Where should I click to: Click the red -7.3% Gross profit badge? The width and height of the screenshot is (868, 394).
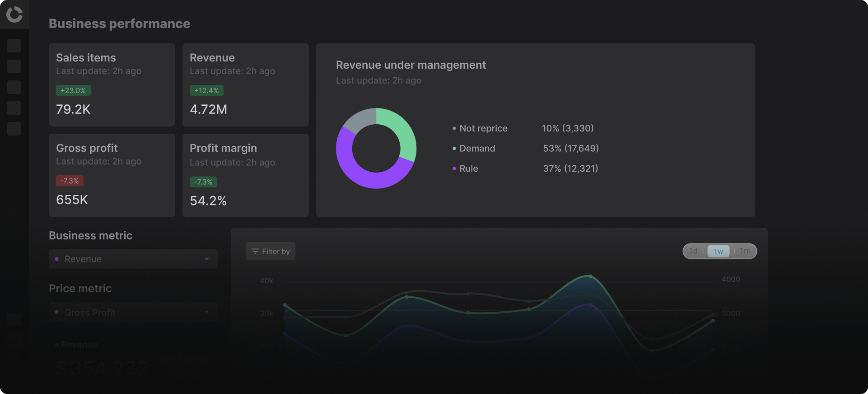tap(70, 181)
